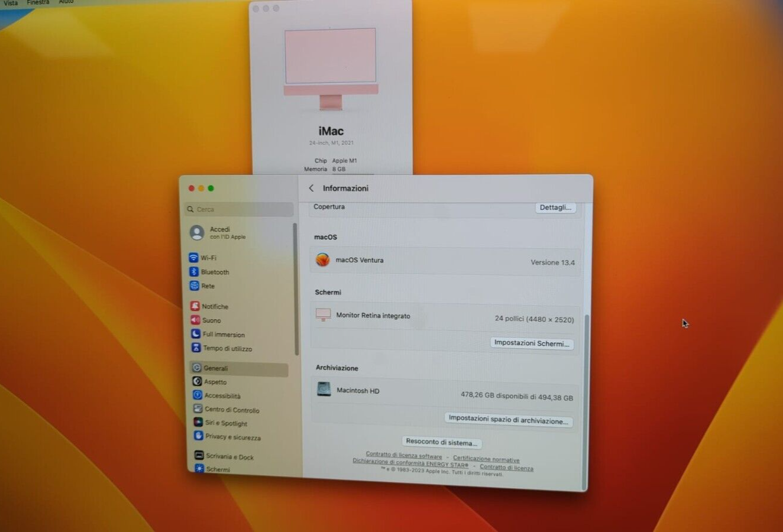Click the Cerca search field
Image resolution: width=783 pixels, height=532 pixels.
tap(239, 209)
